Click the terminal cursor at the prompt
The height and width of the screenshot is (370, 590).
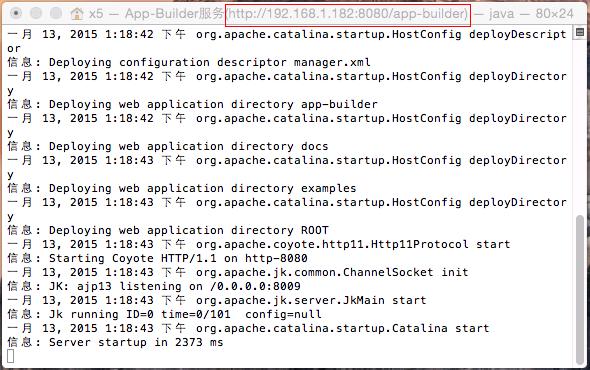tap(11, 356)
